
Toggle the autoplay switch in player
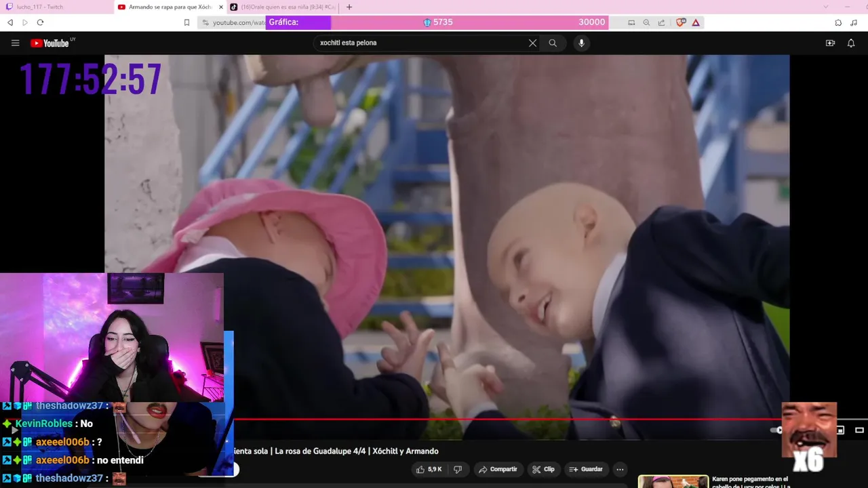pos(776,430)
